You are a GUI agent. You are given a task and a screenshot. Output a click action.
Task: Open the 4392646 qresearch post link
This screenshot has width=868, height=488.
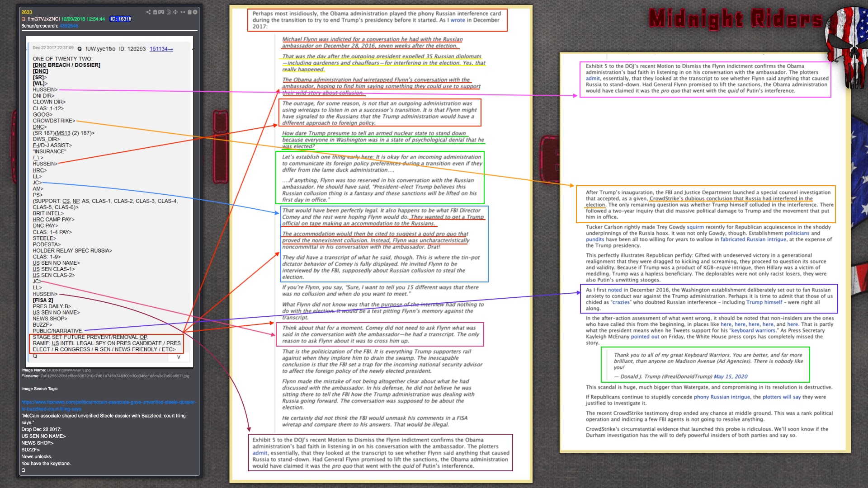coord(69,26)
